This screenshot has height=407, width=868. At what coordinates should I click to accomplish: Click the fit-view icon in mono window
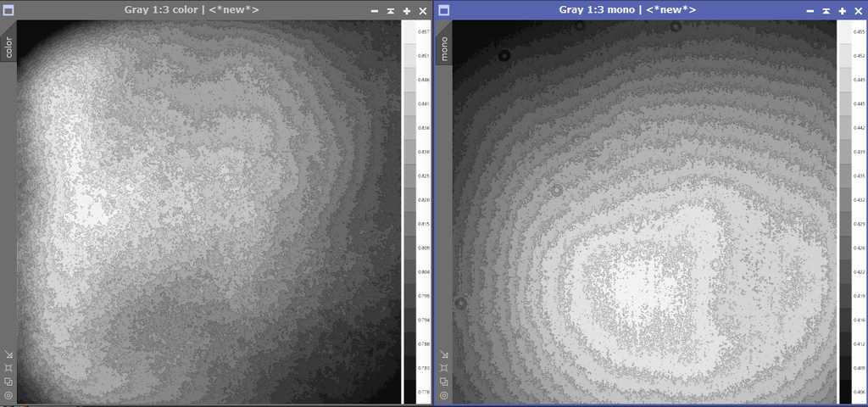444,368
